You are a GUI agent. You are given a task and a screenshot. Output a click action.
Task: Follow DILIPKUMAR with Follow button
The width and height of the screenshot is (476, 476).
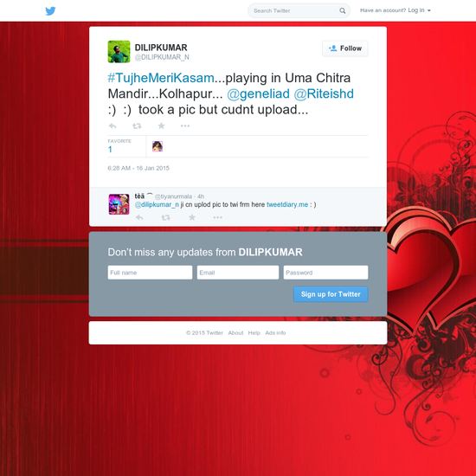coord(345,48)
